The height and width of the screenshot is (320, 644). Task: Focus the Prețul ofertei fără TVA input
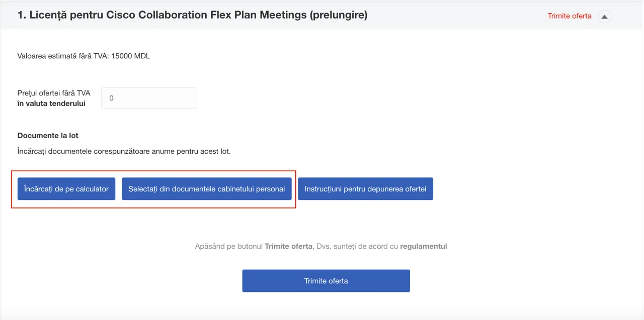(149, 98)
